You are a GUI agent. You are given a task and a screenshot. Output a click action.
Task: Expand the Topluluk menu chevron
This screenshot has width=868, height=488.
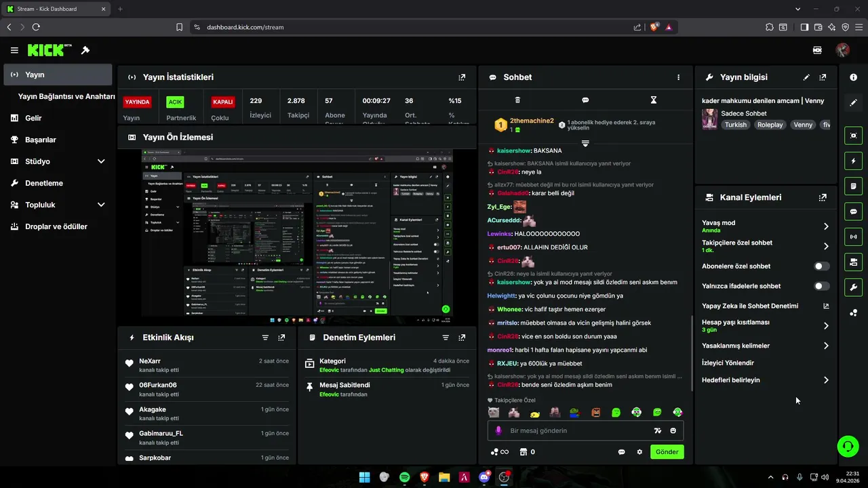pos(101,205)
